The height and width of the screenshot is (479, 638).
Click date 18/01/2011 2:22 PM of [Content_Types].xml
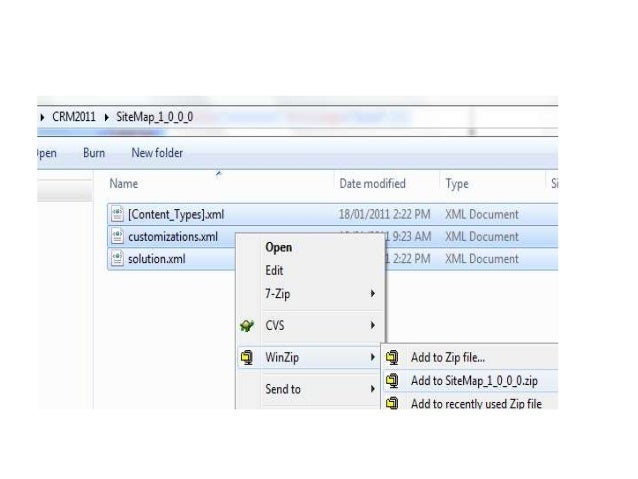click(x=385, y=214)
